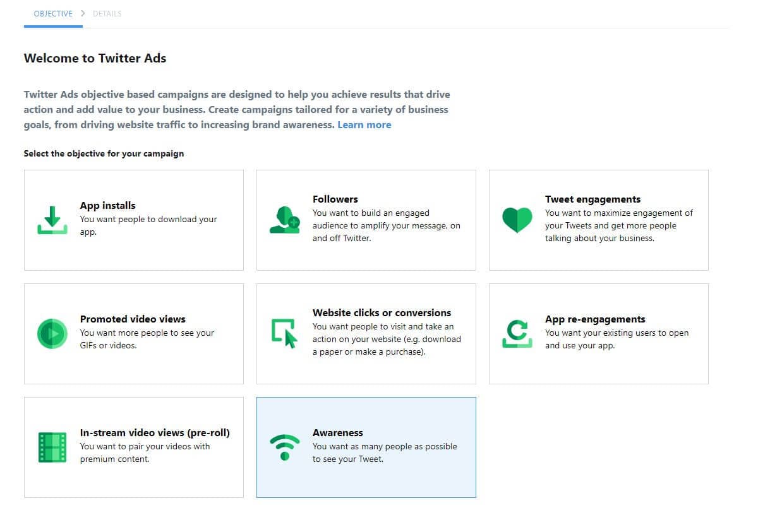The width and height of the screenshot is (758, 532).
Task: Click the chevron between OBJECTIVE and DETAILS
Action: (82, 13)
